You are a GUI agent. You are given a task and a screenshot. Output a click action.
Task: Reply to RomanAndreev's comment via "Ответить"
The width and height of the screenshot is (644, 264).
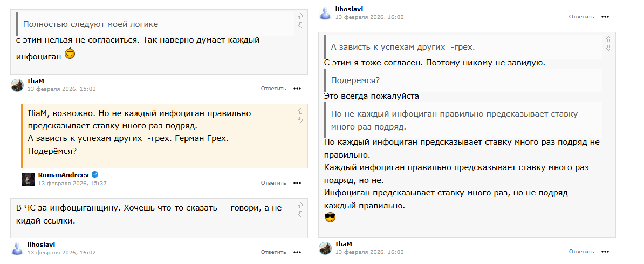pos(273,183)
